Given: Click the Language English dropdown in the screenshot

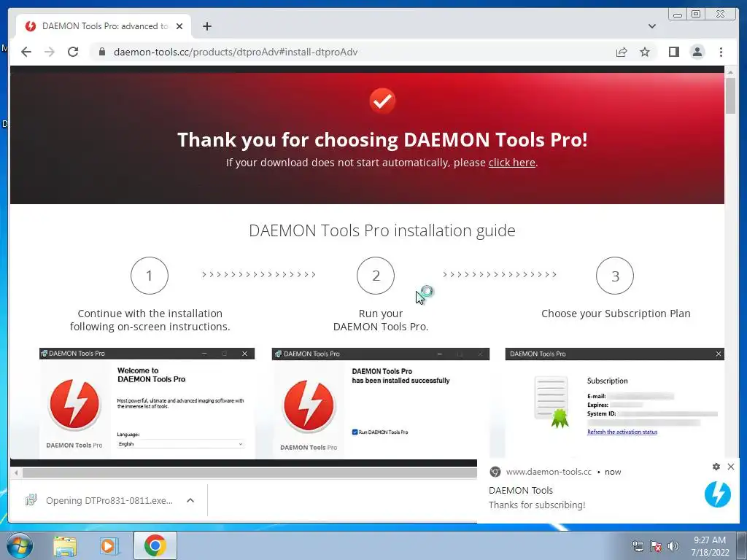Looking at the screenshot, I should pos(181,444).
